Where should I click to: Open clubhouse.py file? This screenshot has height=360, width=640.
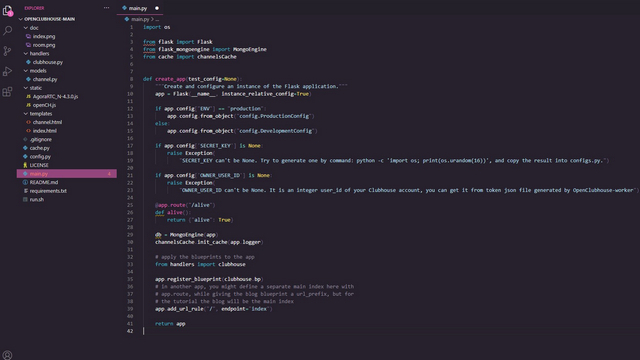click(x=48, y=62)
